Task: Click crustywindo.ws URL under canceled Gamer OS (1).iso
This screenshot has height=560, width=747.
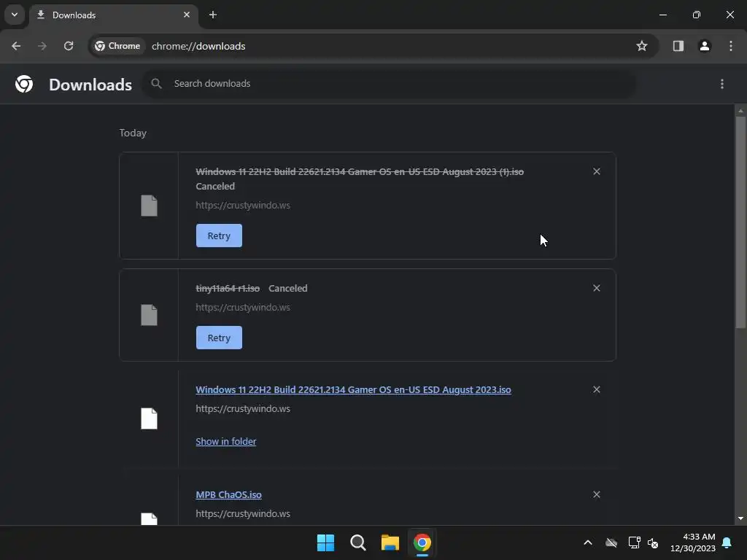Action: 243,205
